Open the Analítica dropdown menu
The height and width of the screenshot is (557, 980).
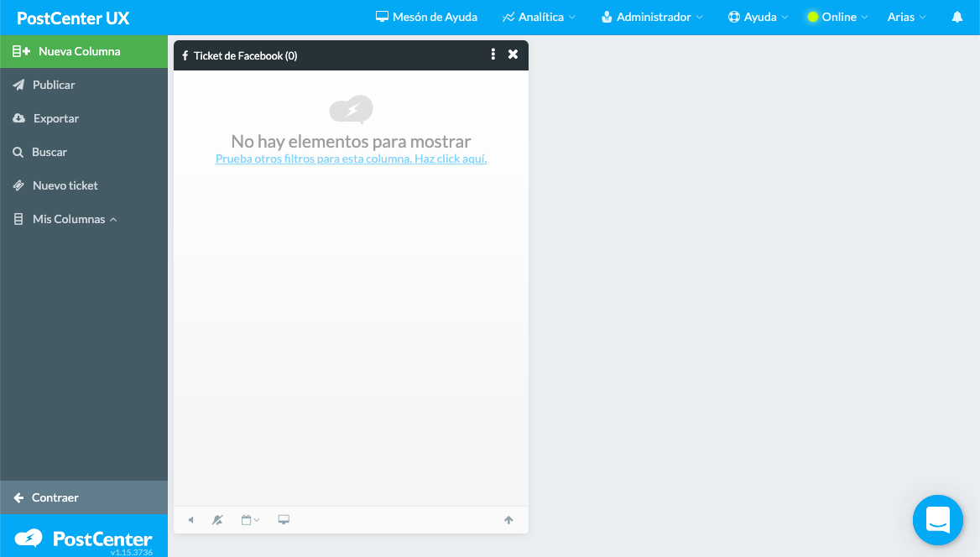click(x=539, y=17)
